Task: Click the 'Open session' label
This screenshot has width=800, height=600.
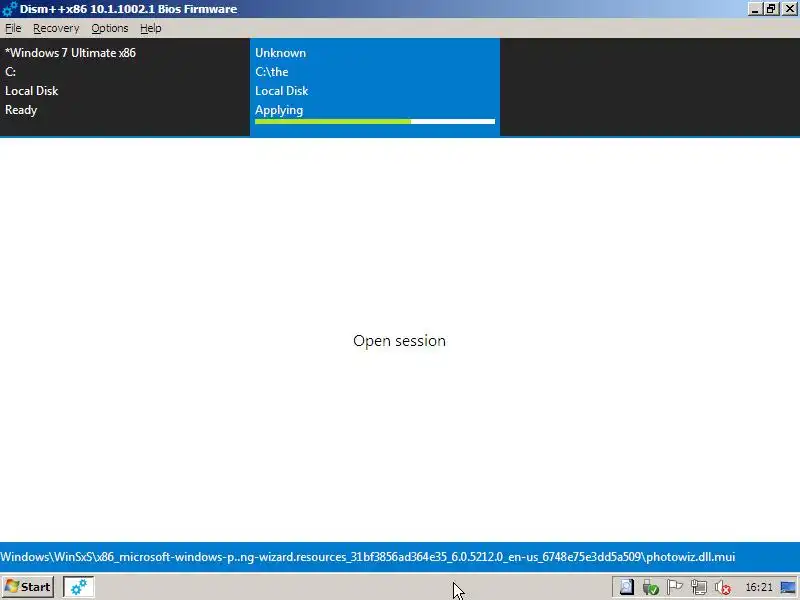Action: click(399, 341)
